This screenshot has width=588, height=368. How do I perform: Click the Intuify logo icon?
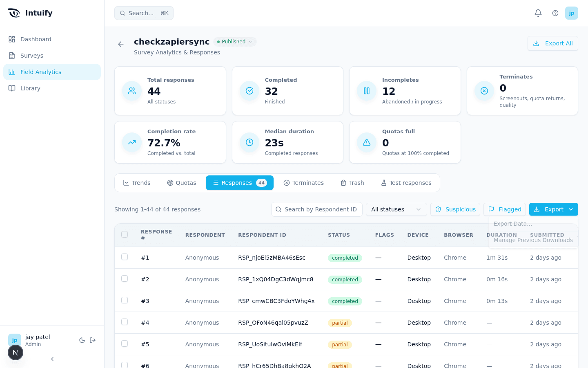(x=14, y=13)
